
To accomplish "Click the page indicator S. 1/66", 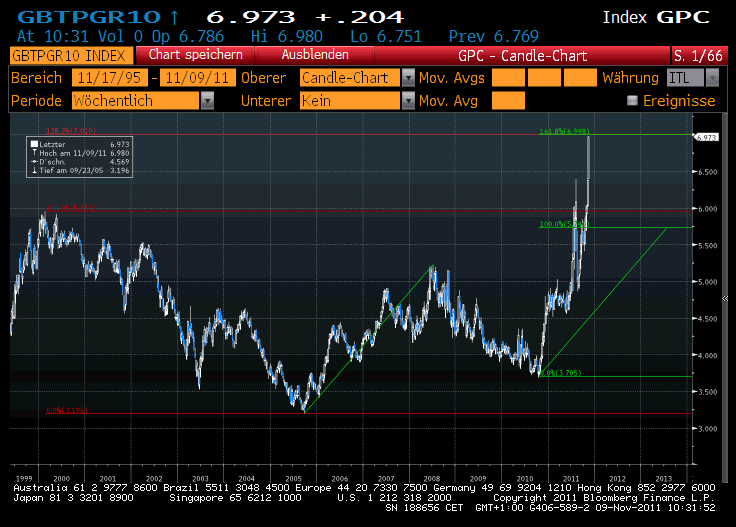I will click(x=698, y=56).
